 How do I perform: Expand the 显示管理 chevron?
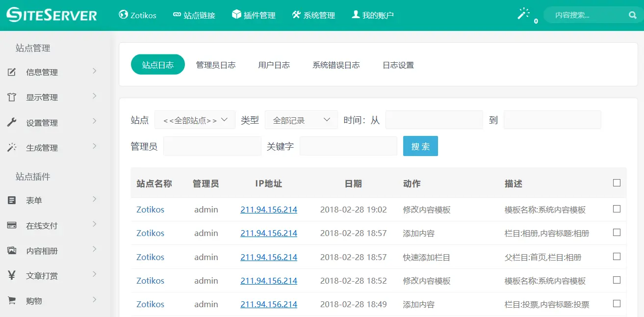(95, 96)
